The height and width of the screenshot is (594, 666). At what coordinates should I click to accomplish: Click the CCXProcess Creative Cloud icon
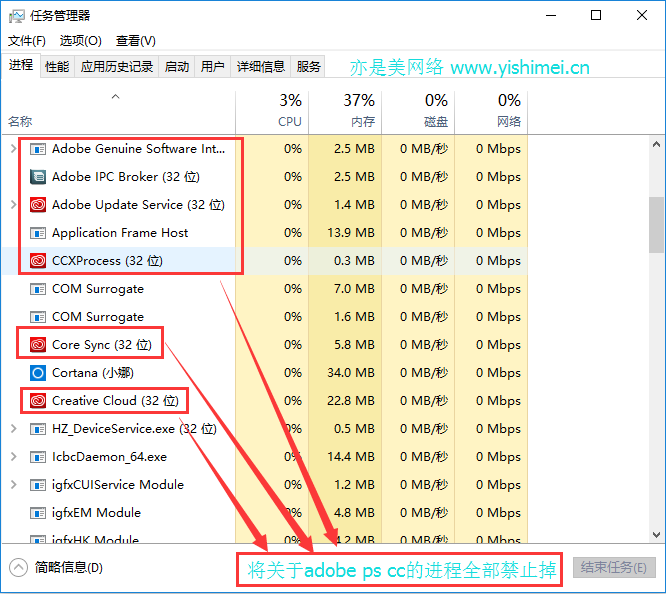point(38,261)
